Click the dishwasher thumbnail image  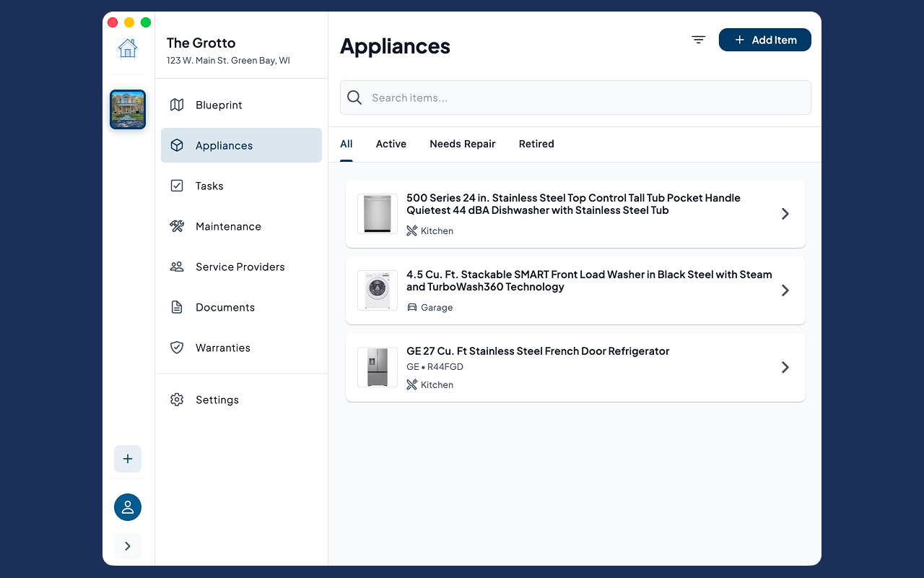click(x=378, y=214)
